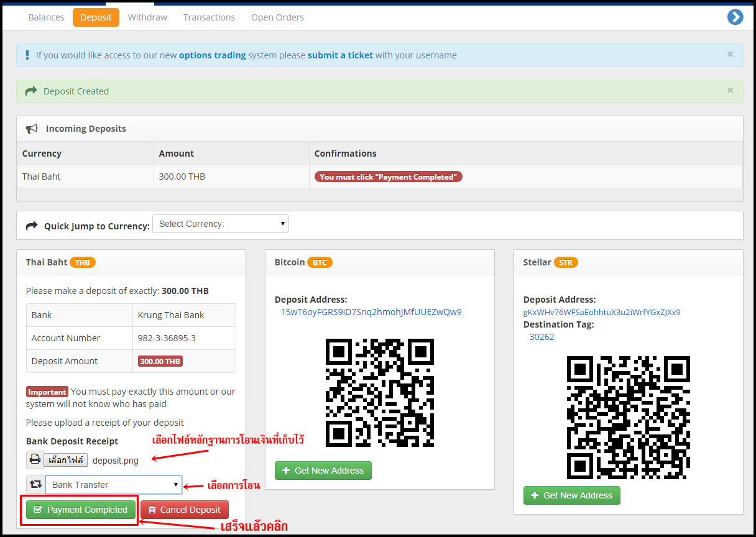Screen dimensions: 756x537
Task: Click the Krung Thai Bank cell
Action: click(184, 315)
